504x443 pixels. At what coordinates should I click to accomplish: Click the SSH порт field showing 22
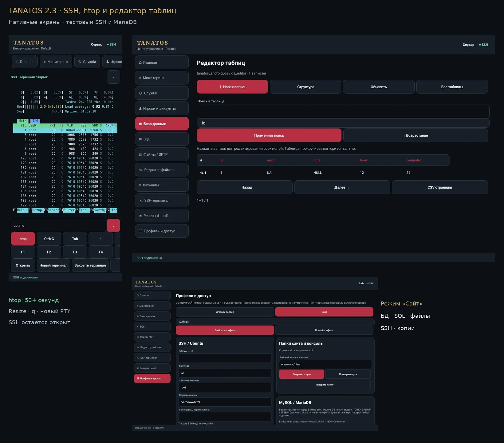tap(225, 373)
